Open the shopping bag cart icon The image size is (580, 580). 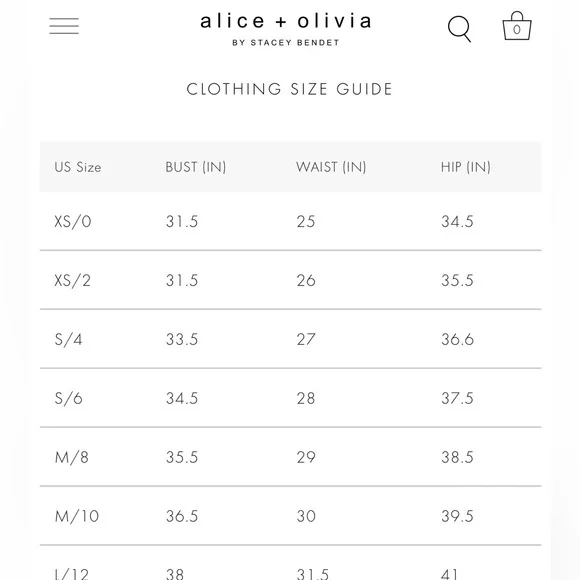click(x=517, y=26)
